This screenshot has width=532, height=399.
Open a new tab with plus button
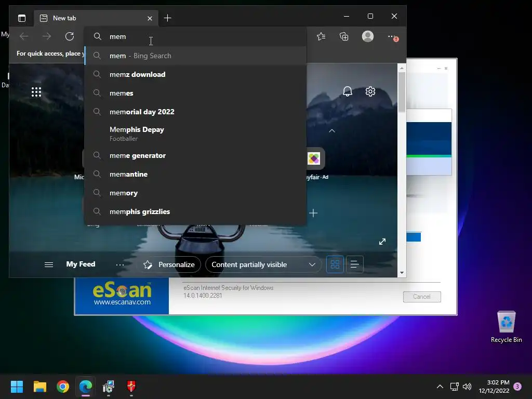point(167,18)
